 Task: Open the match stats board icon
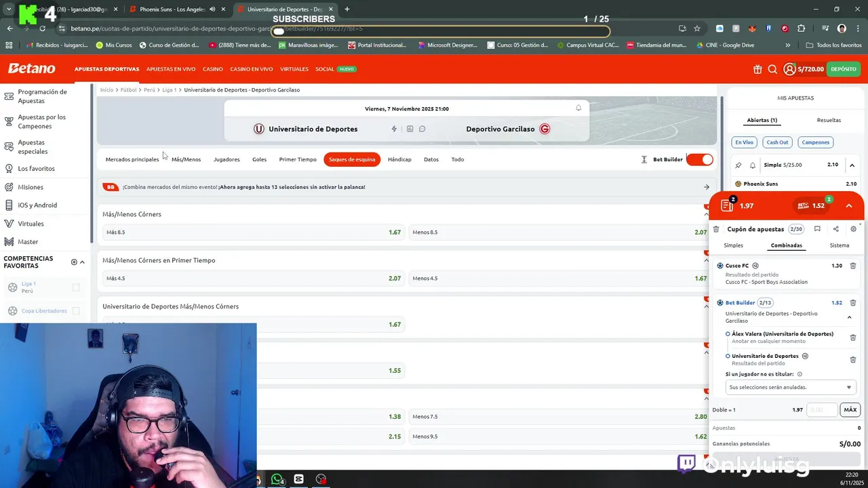tap(410, 129)
